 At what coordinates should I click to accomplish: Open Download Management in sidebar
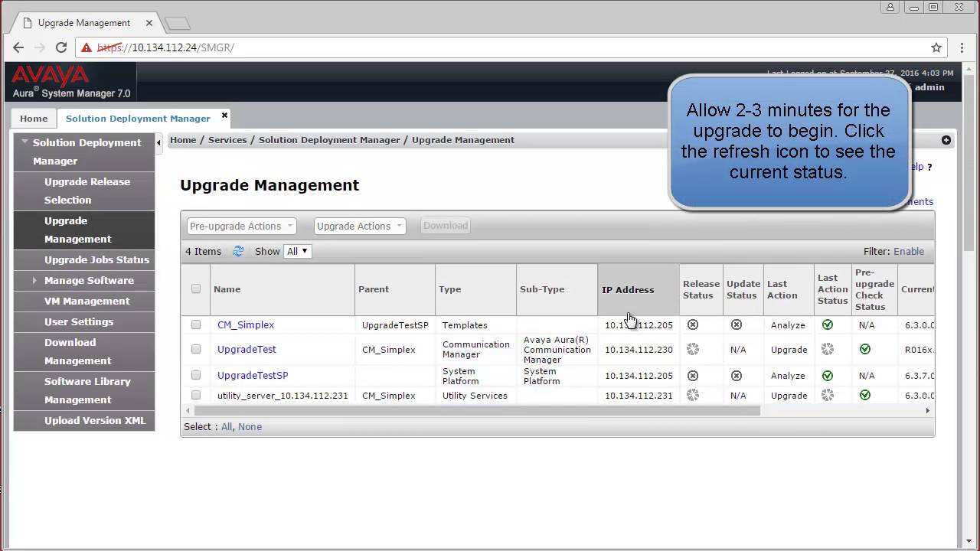[x=84, y=351]
